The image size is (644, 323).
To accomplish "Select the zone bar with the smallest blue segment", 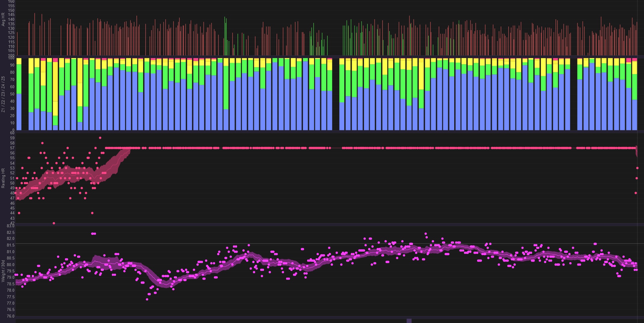I will coord(55,94).
